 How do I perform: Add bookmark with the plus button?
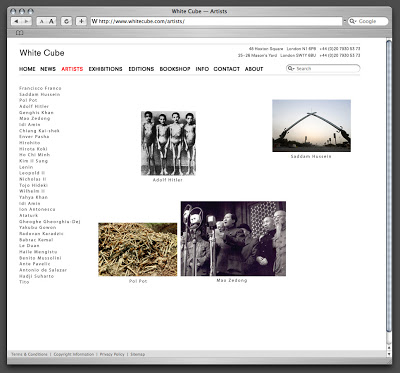pyautogui.click(x=81, y=21)
